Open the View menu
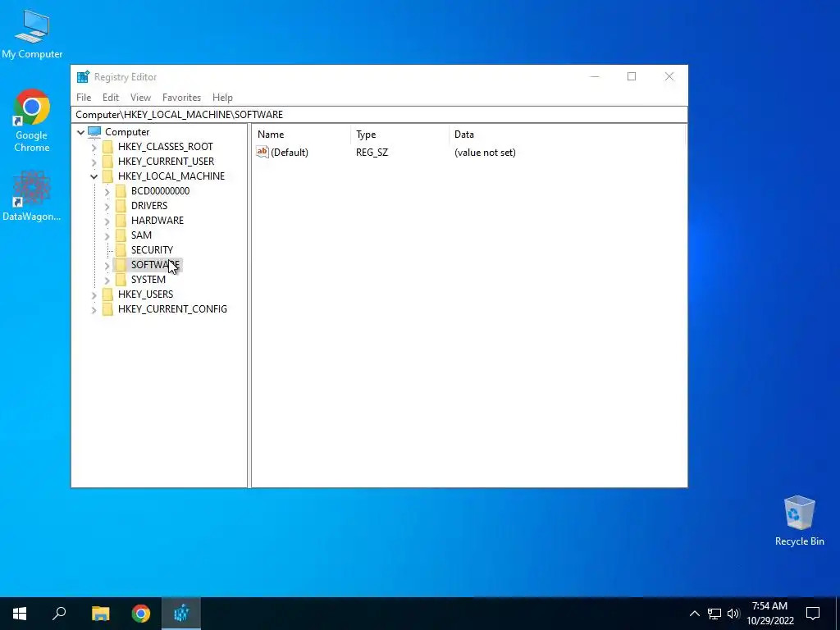Viewport: 840px width, 630px height. 140,98
